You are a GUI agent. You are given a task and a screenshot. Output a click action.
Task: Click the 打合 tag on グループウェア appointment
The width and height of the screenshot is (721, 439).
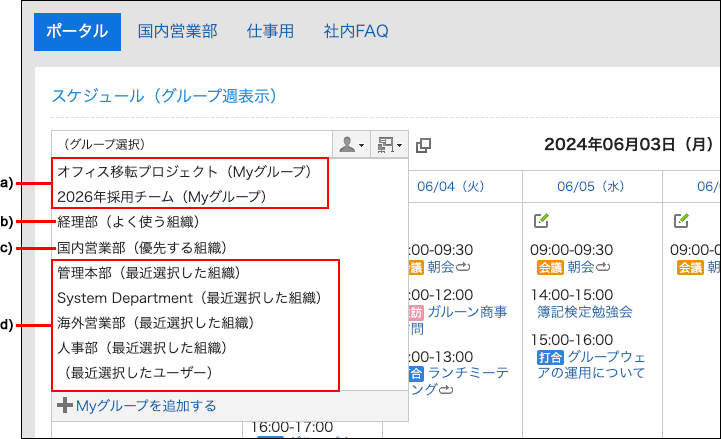(550, 357)
